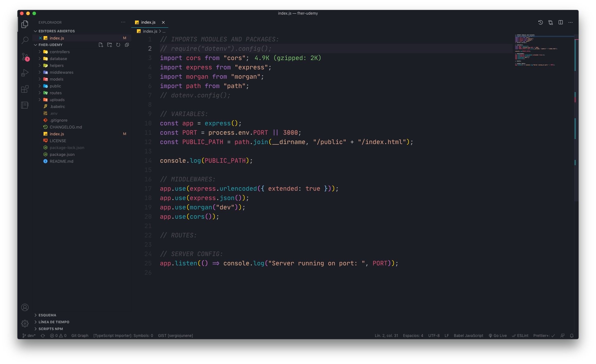The height and width of the screenshot is (364, 596).
Task: Change Babel JavaScript language mode
Action: 468,336
